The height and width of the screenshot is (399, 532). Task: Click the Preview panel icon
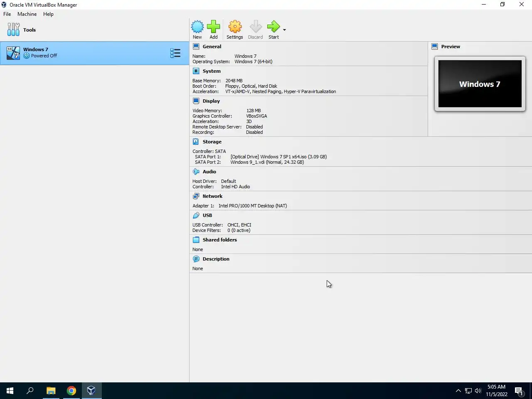pyautogui.click(x=435, y=47)
